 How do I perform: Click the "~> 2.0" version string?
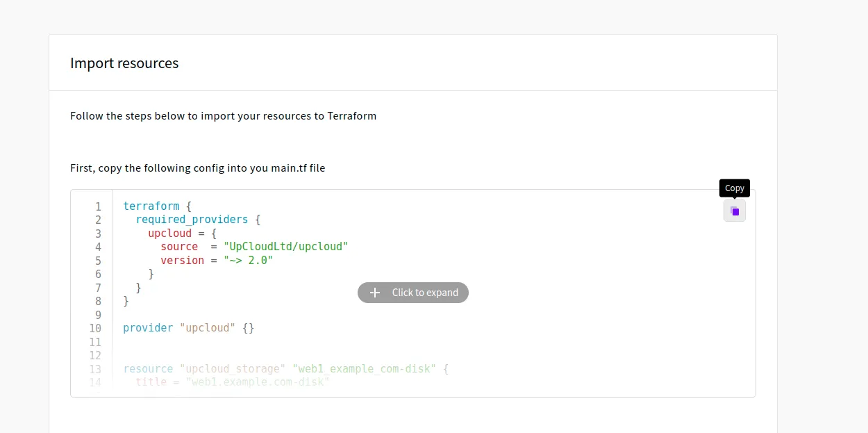point(248,261)
